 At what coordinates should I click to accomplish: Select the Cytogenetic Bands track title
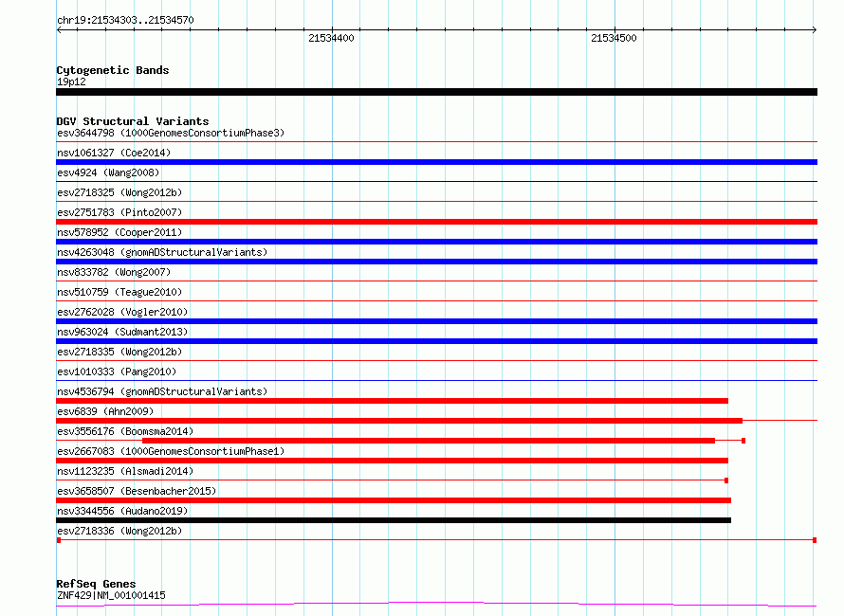click(113, 70)
